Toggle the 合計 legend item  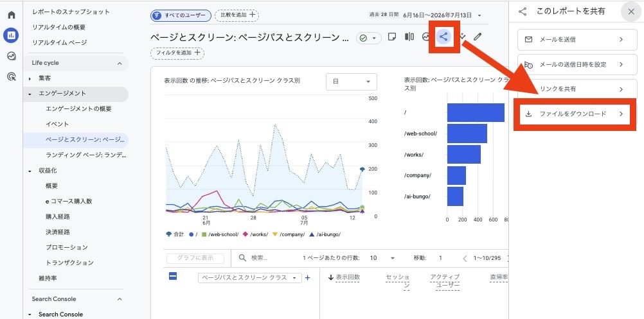tap(175, 234)
